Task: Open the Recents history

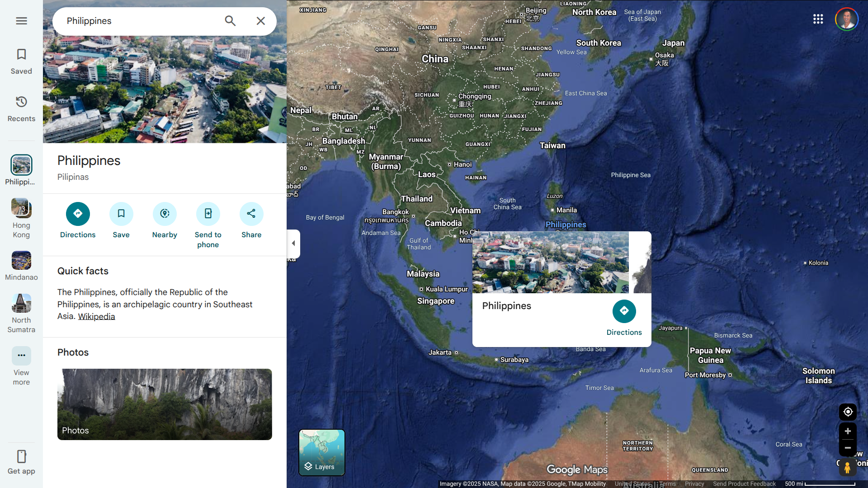Action: click(21, 108)
